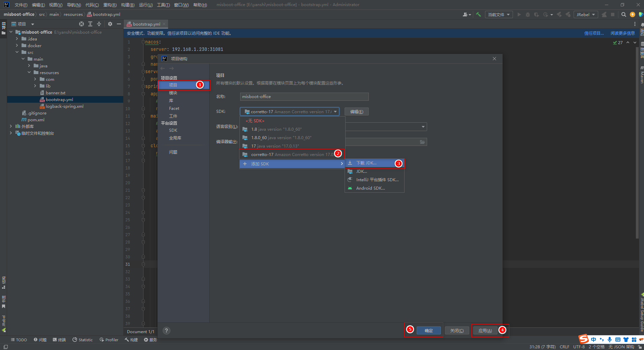The width and height of the screenshot is (644, 350).
Task: Switch to bootstrap.yml editor tab
Action: click(x=146, y=24)
